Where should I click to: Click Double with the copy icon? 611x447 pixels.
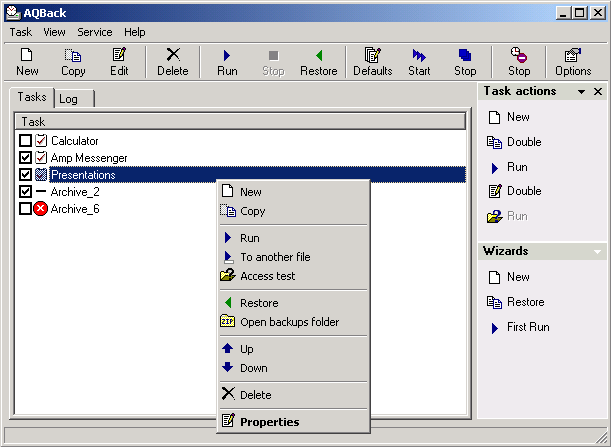pos(514,142)
